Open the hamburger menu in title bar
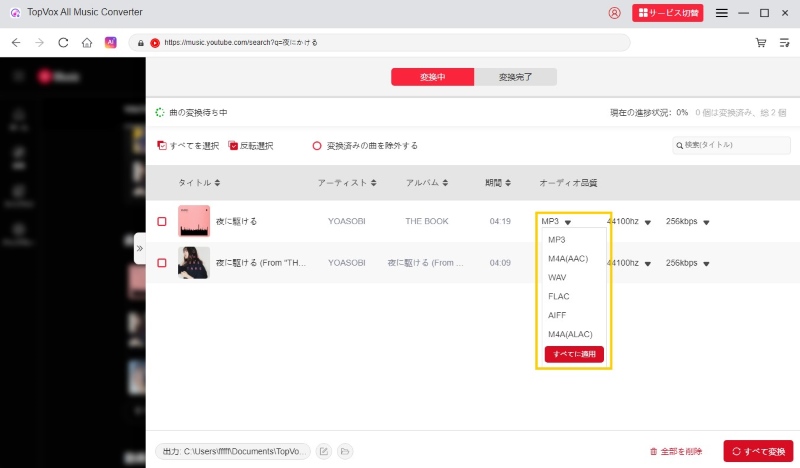Screen dimensions: 800x468 [x=722, y=13]
